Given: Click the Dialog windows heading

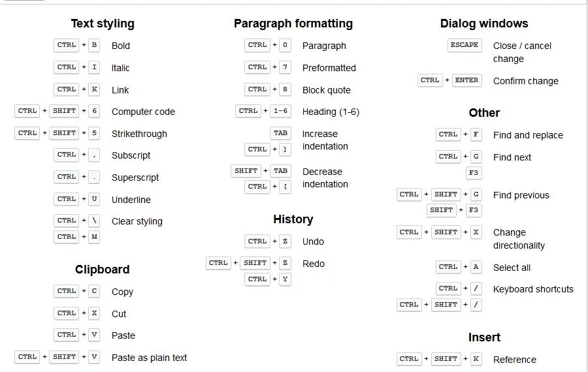Looking at the screenshot, I should 483,23.
